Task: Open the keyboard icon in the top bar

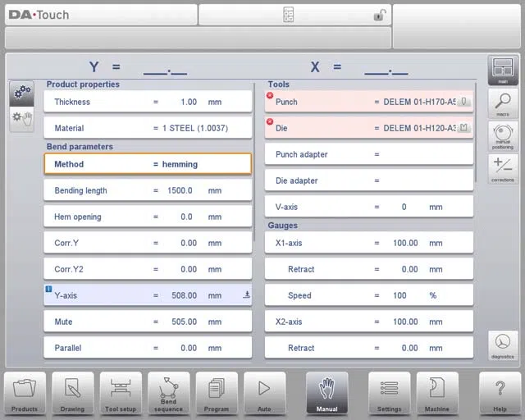Action: pos(288,15)
